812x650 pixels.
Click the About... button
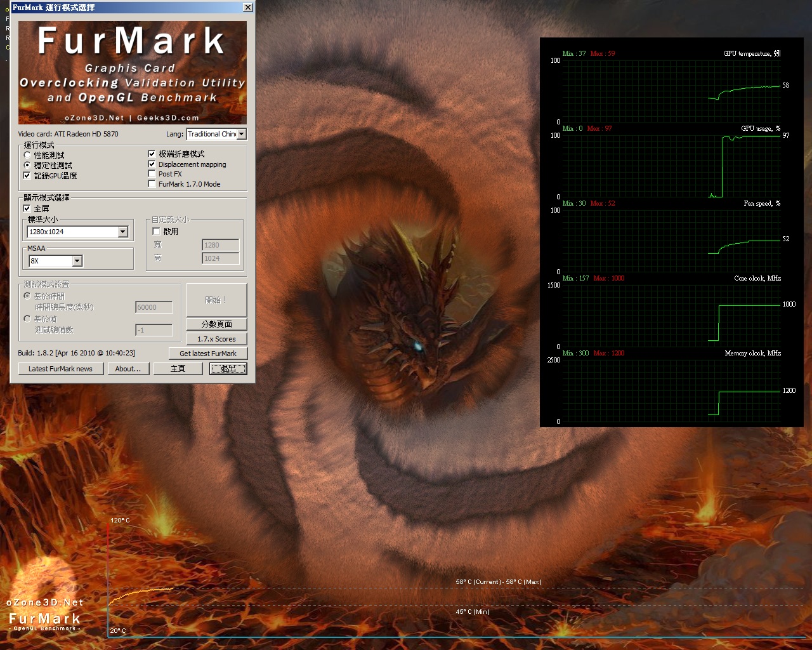(x=128, y=369)
